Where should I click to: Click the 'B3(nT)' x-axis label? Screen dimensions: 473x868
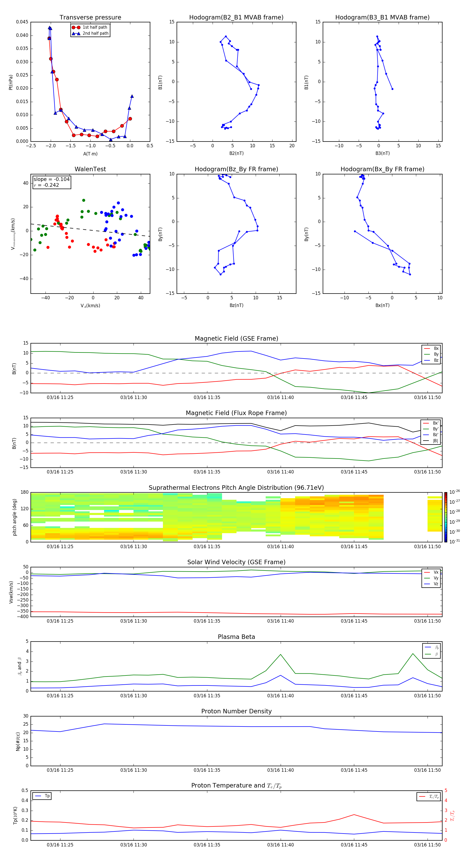click(x=382, y=153)
